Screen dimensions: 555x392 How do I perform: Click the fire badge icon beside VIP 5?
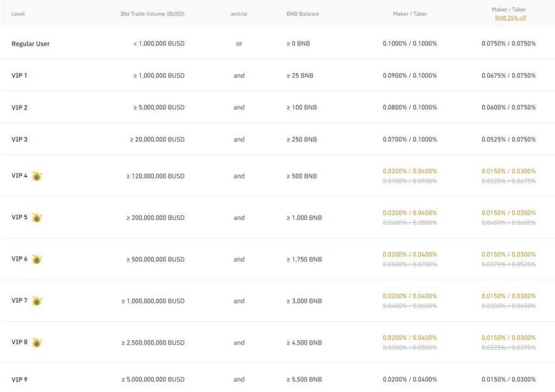point(36,218)
